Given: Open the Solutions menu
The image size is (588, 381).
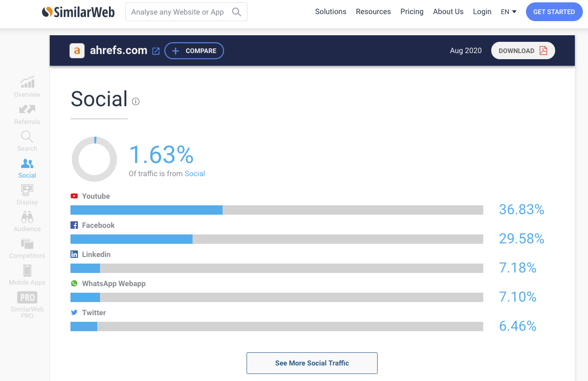Looking at the screenshot, I should coord(331,12).
